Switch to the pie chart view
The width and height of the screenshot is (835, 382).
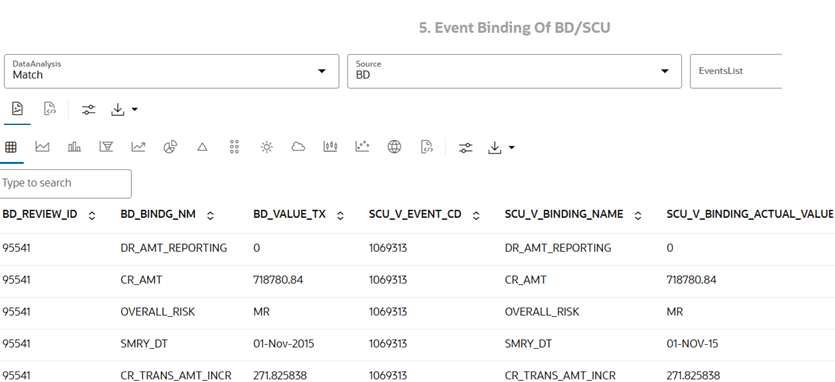coord(170,147)
